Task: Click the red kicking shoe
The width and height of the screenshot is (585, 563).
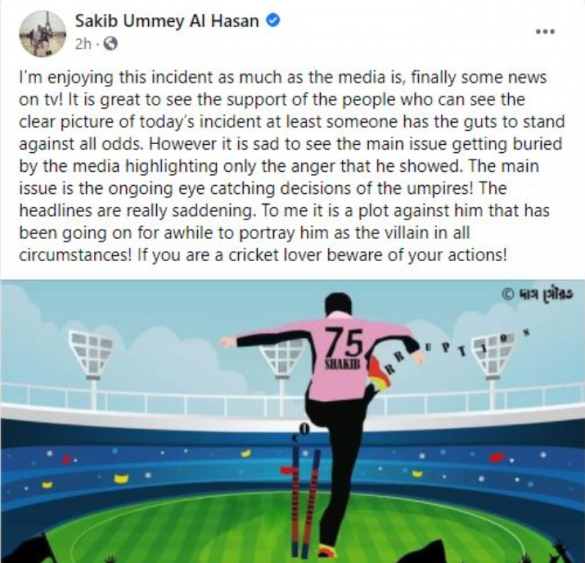Action: click(379, 373)
